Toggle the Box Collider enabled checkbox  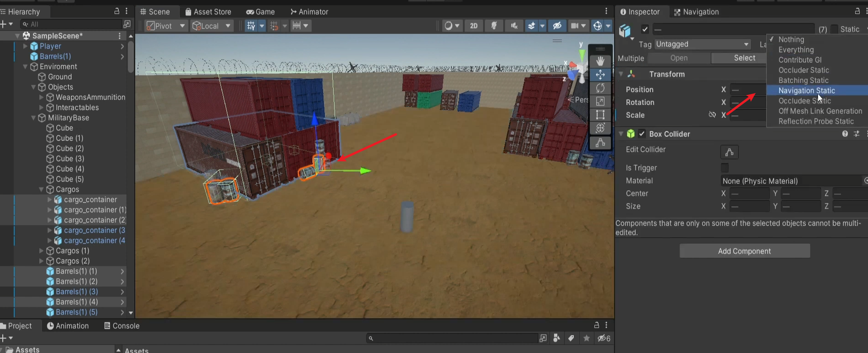tap(642, 134)
